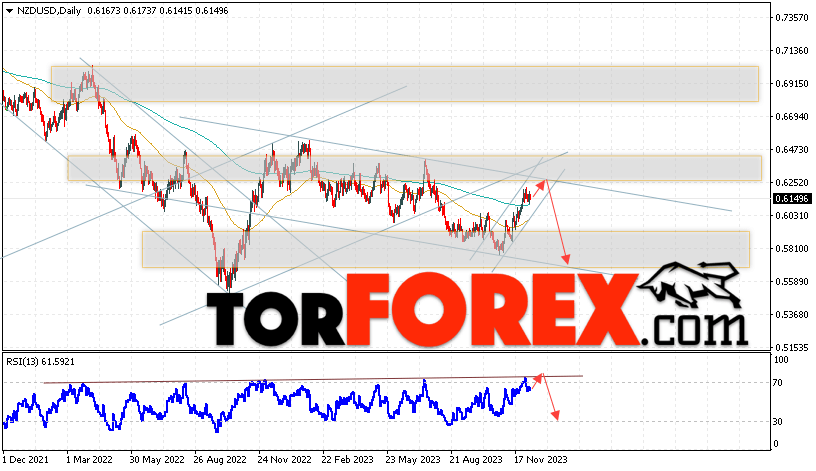Select the OHLC values 0.61673 0.61737 0.61415 0.61496
The height and width of the screenshot is (471, 816).
pos(158,10)
